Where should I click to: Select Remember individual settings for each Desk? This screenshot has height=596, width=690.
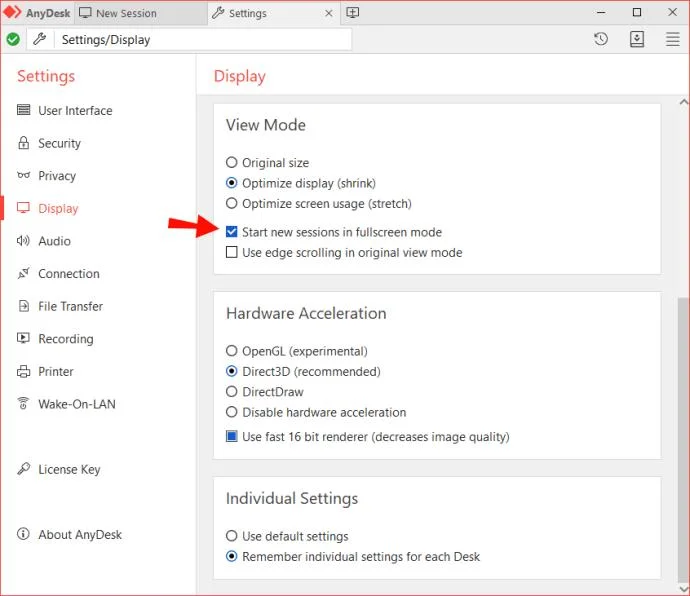pyautogui.click(x=231, y=556)
